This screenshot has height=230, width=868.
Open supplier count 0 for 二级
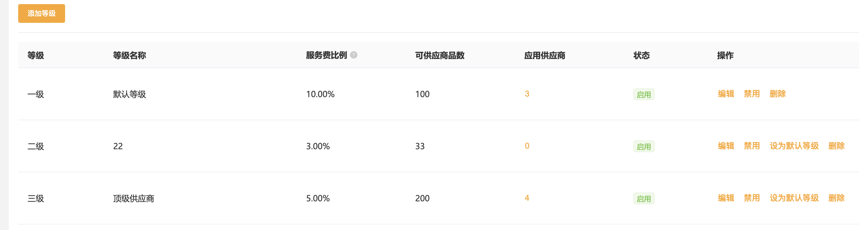coord(527,146)
